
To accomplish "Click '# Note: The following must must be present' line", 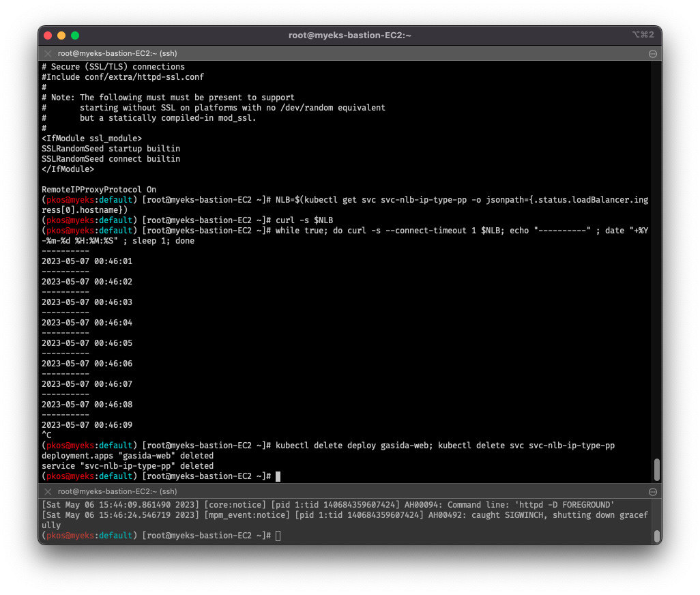I will (x=169, y=98).
